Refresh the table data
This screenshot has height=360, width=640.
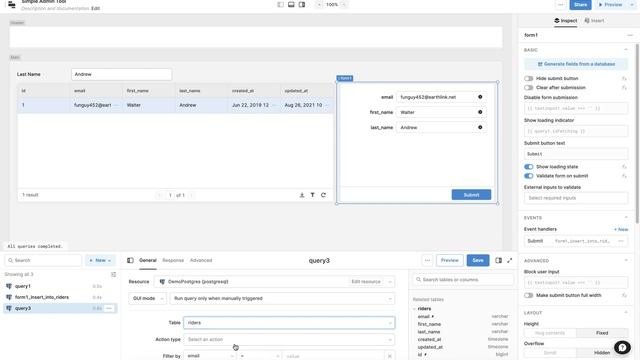tap(323, 195)
